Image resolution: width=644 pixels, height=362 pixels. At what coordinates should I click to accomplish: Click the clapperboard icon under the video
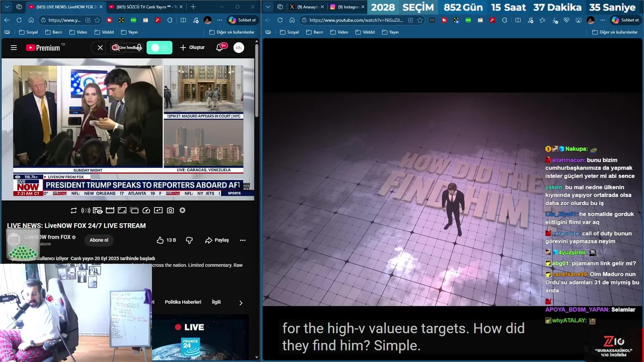click(x=110, y=210)
